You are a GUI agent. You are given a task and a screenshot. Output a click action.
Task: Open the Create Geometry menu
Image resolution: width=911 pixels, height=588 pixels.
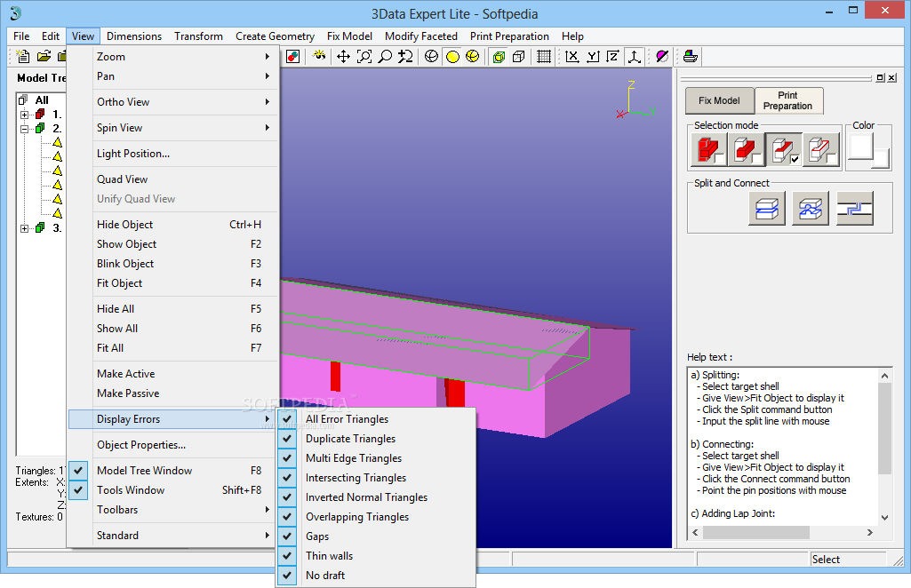[275, 36]
